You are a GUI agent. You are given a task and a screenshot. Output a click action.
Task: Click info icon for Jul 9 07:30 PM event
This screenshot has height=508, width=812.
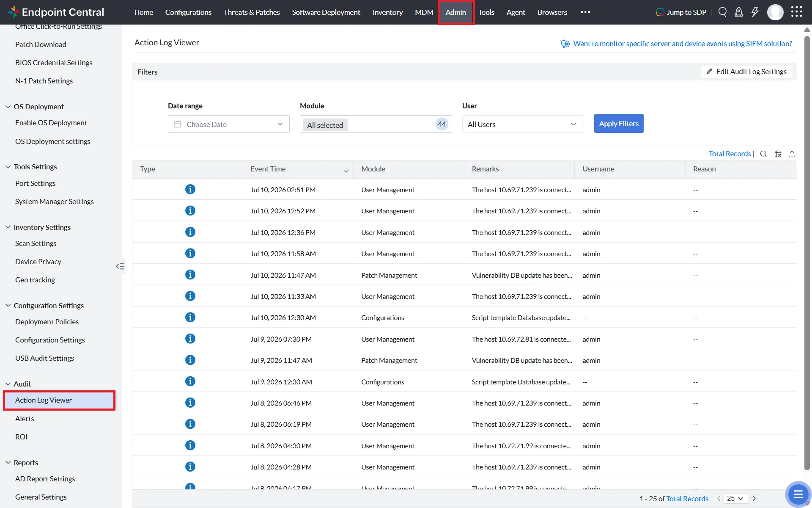(190, 338)
